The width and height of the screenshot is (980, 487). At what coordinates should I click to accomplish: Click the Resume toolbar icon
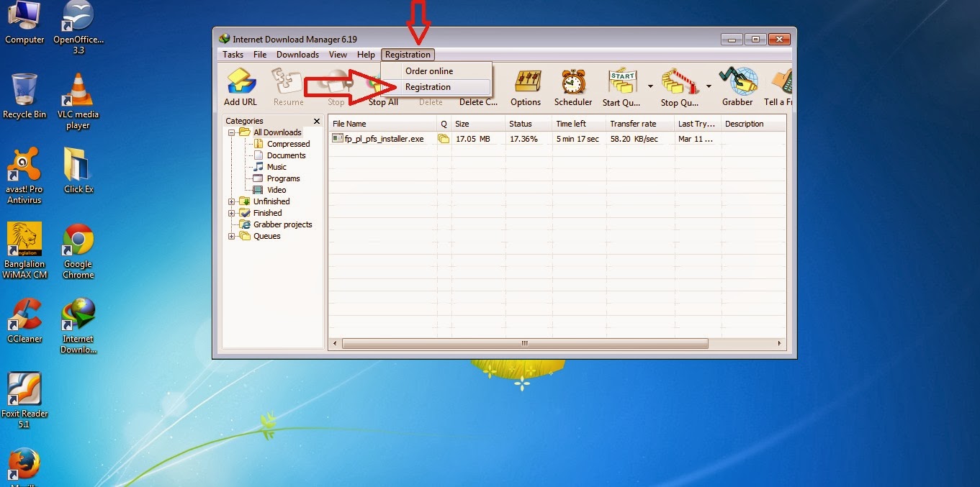click(x=288, y=88)
